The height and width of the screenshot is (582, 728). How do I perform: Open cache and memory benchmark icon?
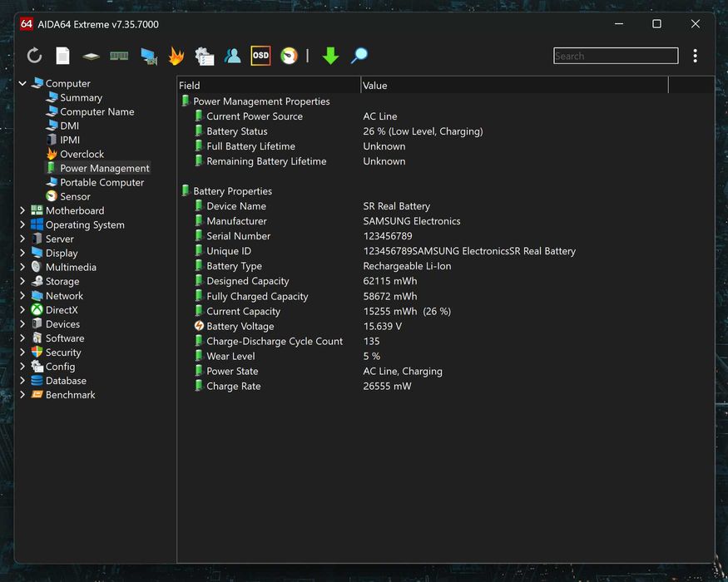(119, 57)
